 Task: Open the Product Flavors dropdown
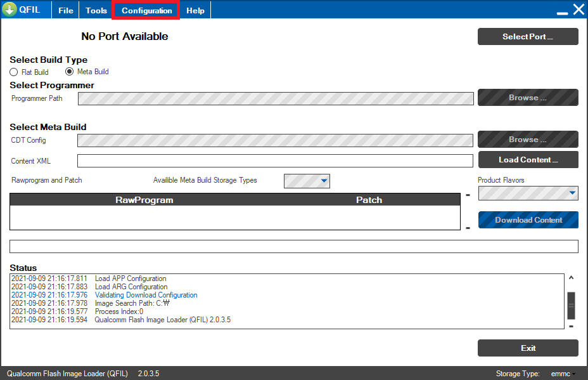pos(528,193)
